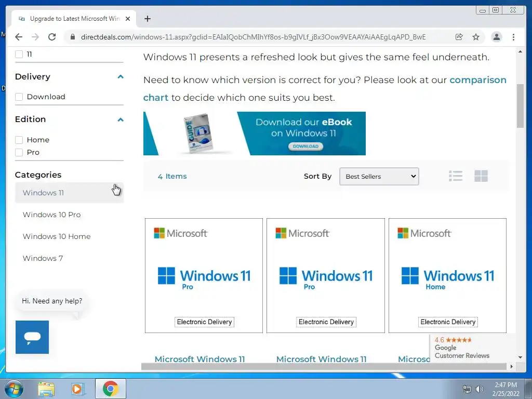Open the Windows Start menu
This screenshot has height=399, width=532.
pyautogui.click(x=14, y=389)
